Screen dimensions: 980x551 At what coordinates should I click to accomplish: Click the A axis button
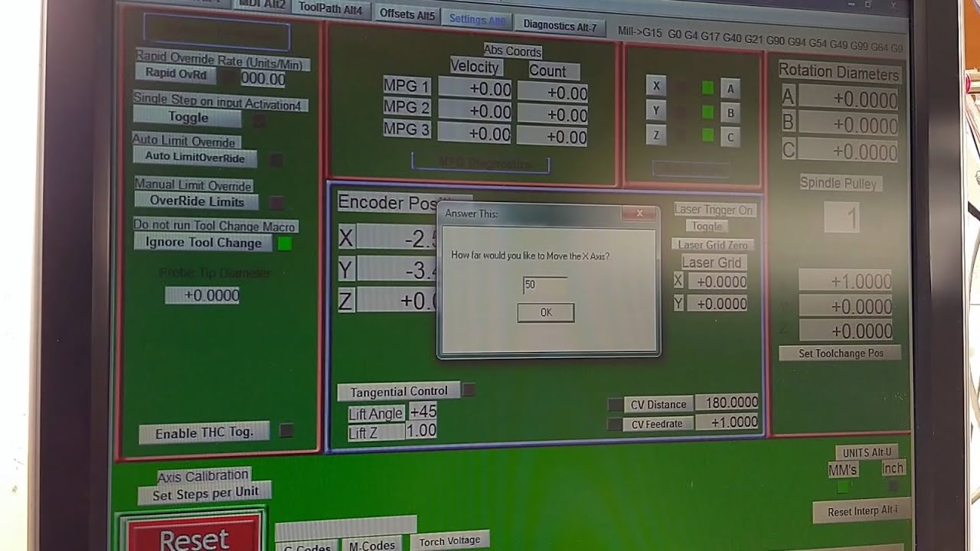click(x=730, y=89)
